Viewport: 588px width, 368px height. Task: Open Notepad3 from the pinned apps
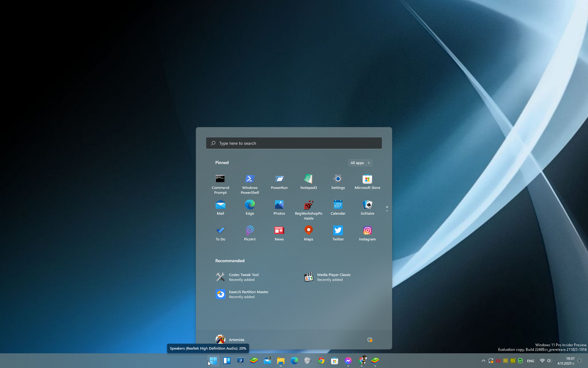click(309, 182)
